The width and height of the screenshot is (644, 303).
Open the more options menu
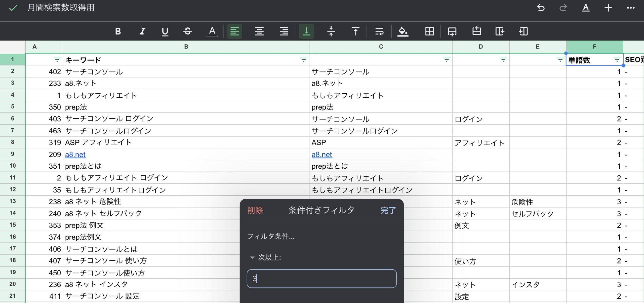tap(631, 8)
